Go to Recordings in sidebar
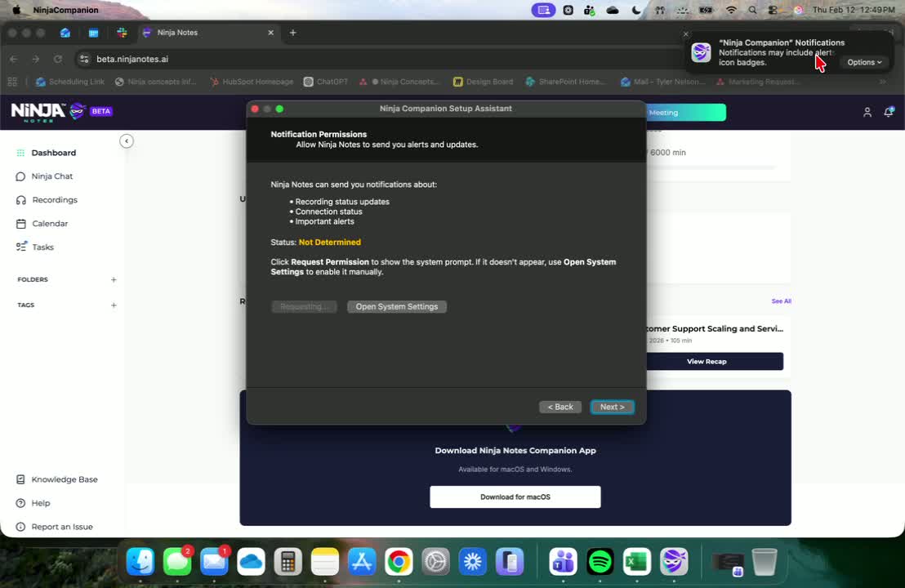This screenshot has width=905, height=588. [x=54, y=200]
